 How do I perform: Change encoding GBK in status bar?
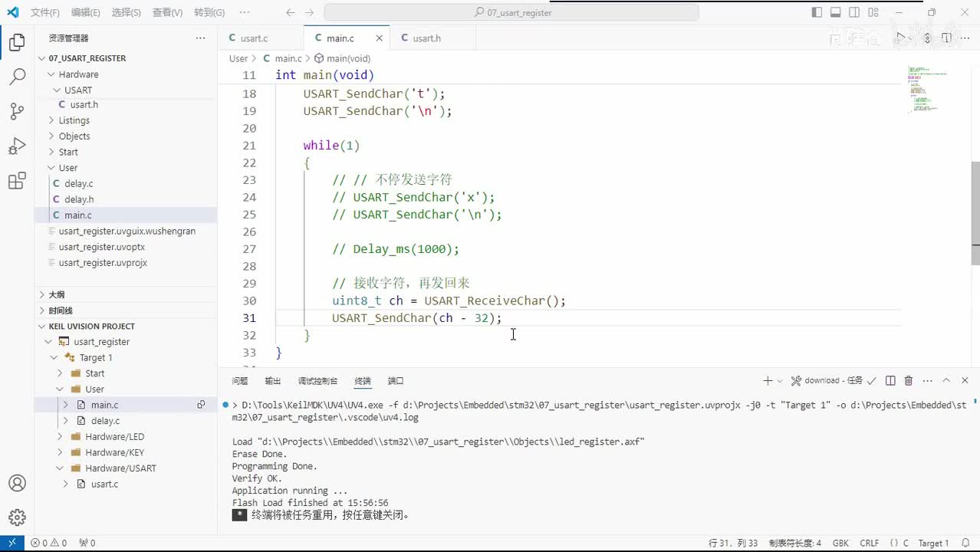[x=840, y=543]
